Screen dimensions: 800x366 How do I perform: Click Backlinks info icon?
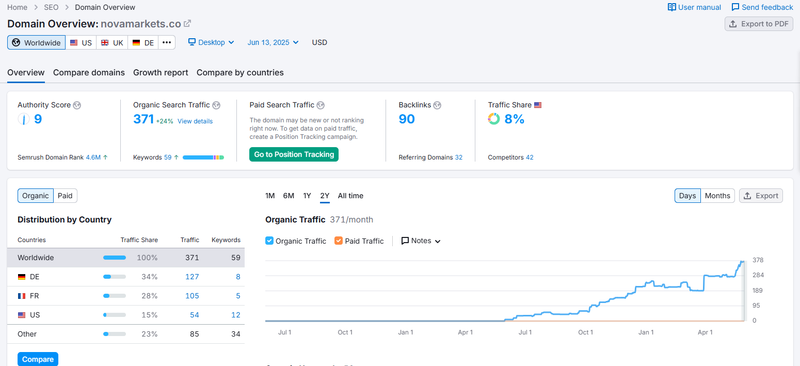(x=437, y=105)
